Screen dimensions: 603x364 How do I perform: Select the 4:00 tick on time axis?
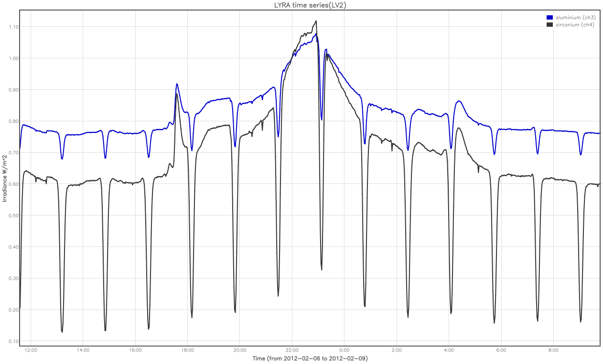point(449,351)
